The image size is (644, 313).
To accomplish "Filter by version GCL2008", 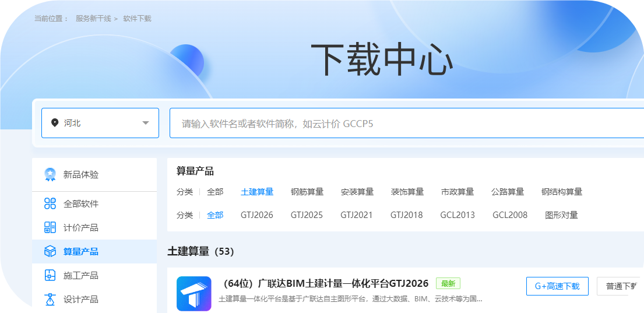I will coord(510,215).
